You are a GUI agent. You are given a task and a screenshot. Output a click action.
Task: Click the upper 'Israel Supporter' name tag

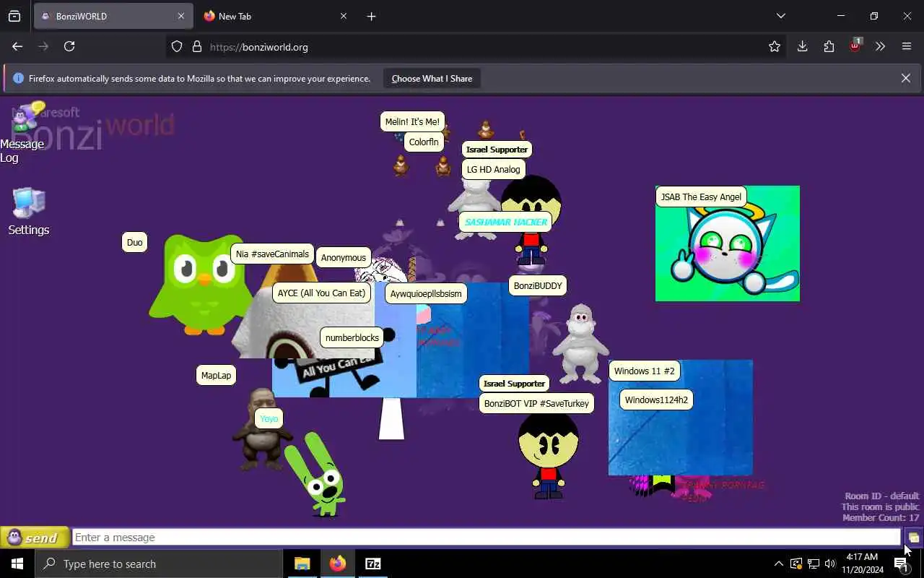[x=497, y=150]
